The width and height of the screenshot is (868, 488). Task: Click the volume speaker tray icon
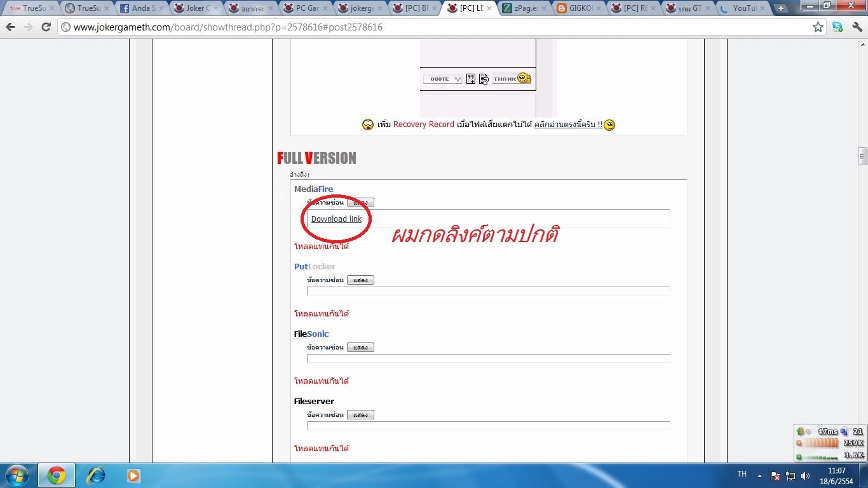(806, 475)
